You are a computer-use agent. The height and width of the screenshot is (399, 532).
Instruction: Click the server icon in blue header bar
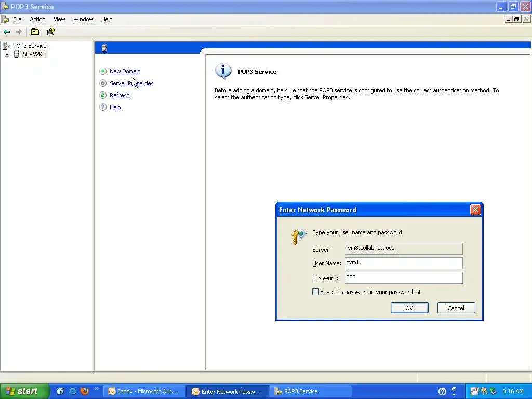pos(104,48)
